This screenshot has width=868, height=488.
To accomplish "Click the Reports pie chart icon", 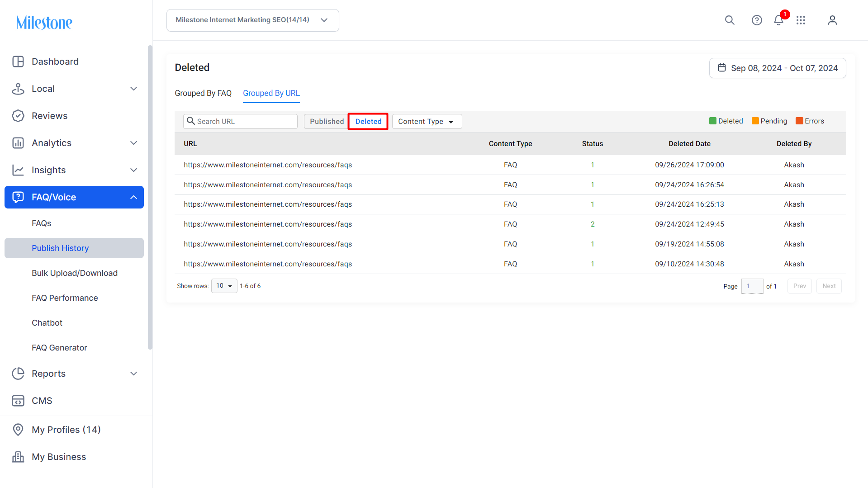I will (18, 374).
